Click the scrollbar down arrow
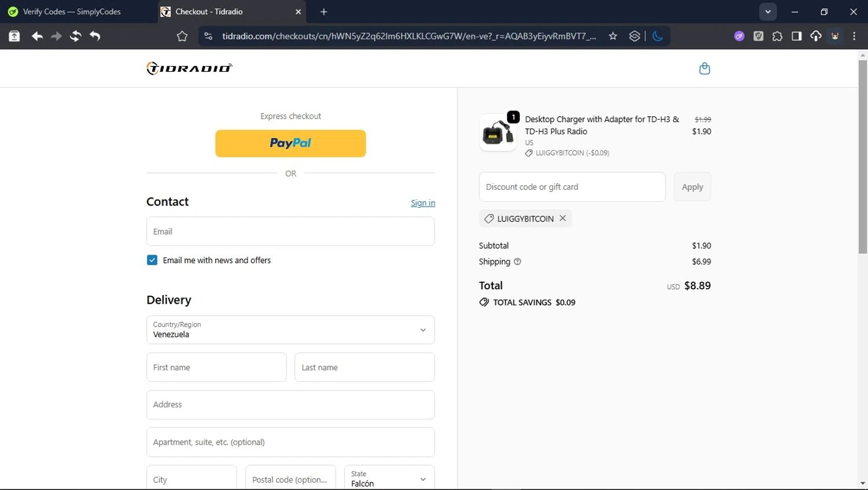The height and width of the screenshot is (490, 868). click(863, 484)
